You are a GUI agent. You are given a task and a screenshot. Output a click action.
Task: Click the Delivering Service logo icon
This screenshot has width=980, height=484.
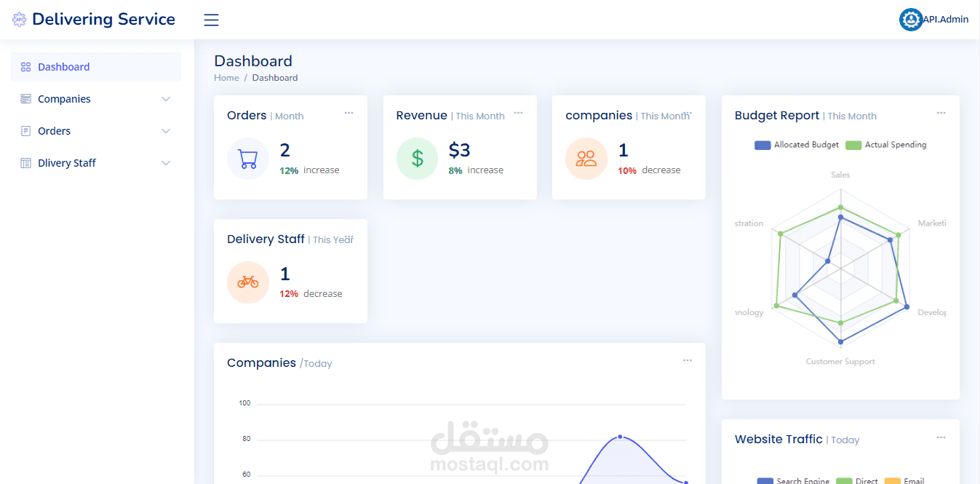pyautogui.click(x=19, y=19)
